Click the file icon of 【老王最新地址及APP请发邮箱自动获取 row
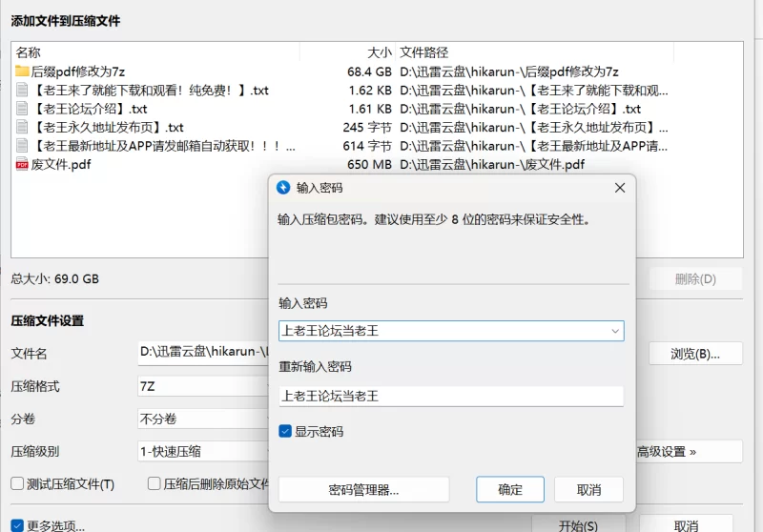The height and width of the screenshot is (532, 763). [22, 146]
